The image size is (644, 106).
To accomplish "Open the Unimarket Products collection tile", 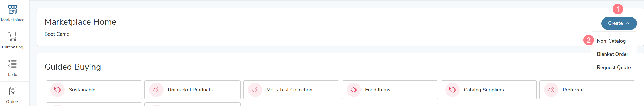I will click(192, 90).
